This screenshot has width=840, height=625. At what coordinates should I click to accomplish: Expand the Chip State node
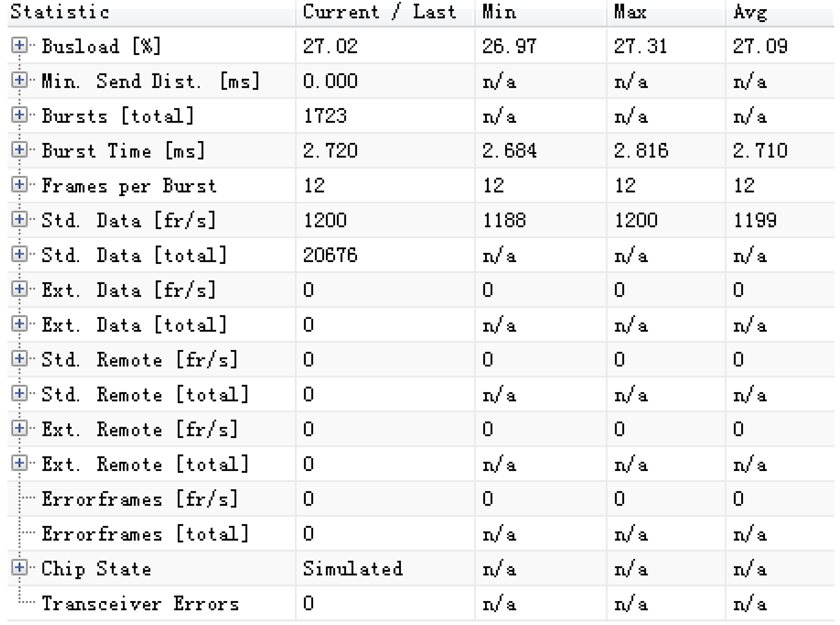(19, 567)
